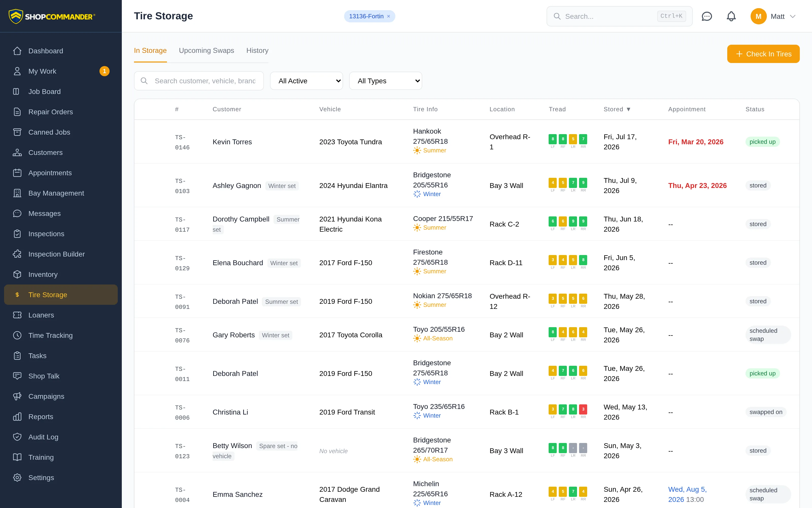The height and width of the screenshot is (508, 812).
Task: Open the Tasks clipboard icon
Action: click(x=17, y=356)
